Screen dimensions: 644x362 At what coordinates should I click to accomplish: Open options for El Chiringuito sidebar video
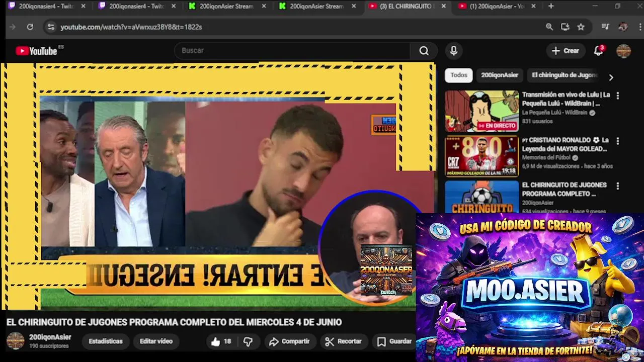(618, 186)
